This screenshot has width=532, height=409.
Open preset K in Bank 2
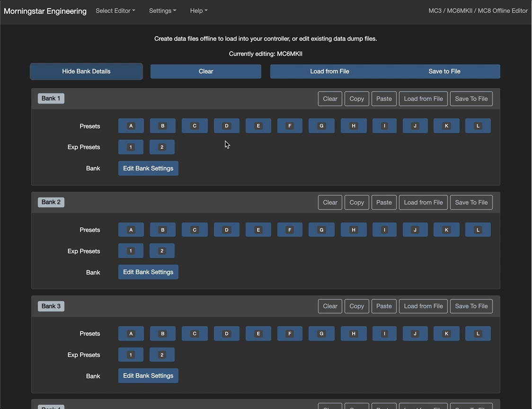tap(446, 230)
